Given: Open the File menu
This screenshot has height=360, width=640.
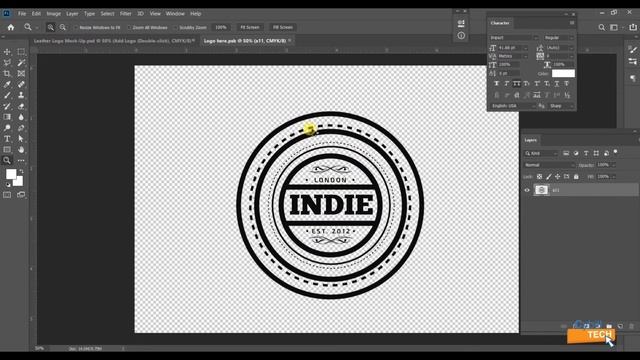Looking at the screenshot, I should point(22,13).
